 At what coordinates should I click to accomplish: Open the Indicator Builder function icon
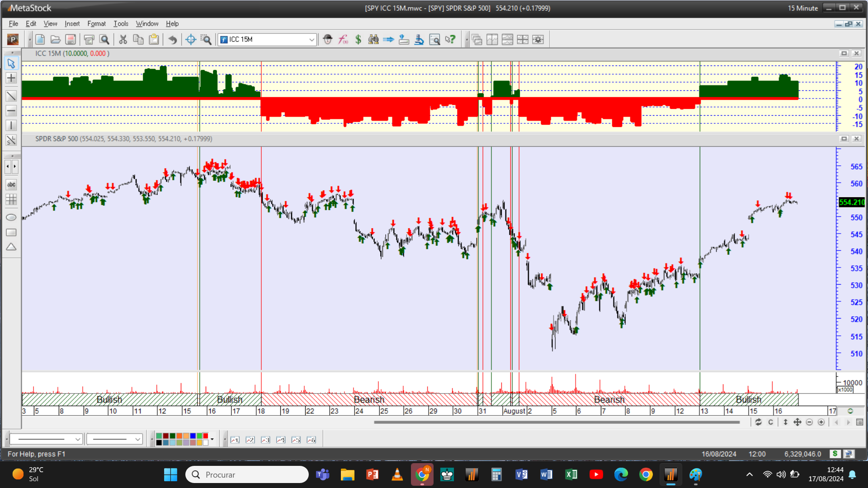click(x=343, y=40)
